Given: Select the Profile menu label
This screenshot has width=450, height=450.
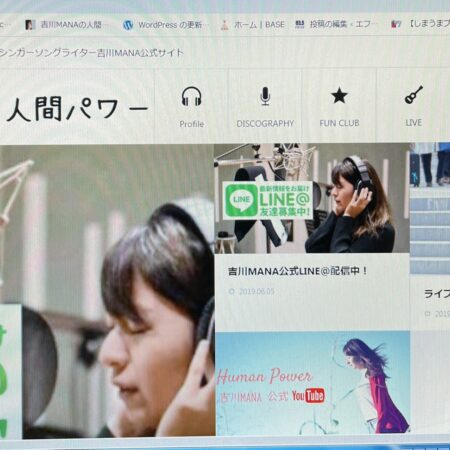Looking at the screenshot, I should [192, 124].
